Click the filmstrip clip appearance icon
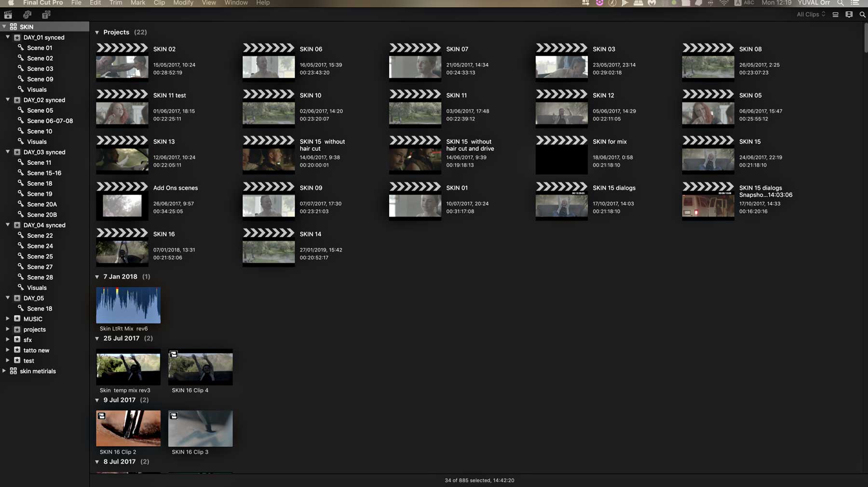The height and width of the screenshot is (487, 868). click(x=849, y=14)
